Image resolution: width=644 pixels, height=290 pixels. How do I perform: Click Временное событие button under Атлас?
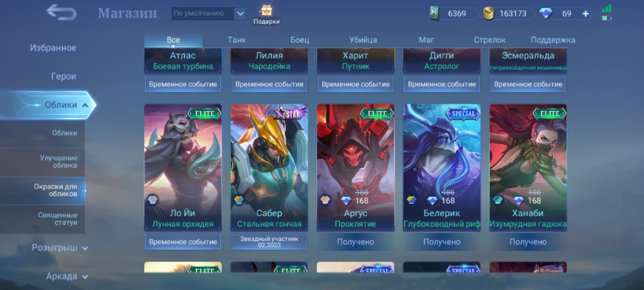pos(183,84)
